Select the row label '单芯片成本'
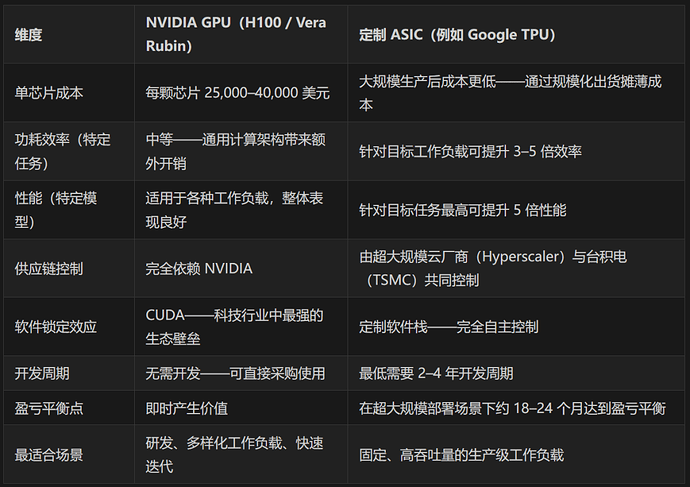This screenshot has height=487, width=690. click(69, 93)
